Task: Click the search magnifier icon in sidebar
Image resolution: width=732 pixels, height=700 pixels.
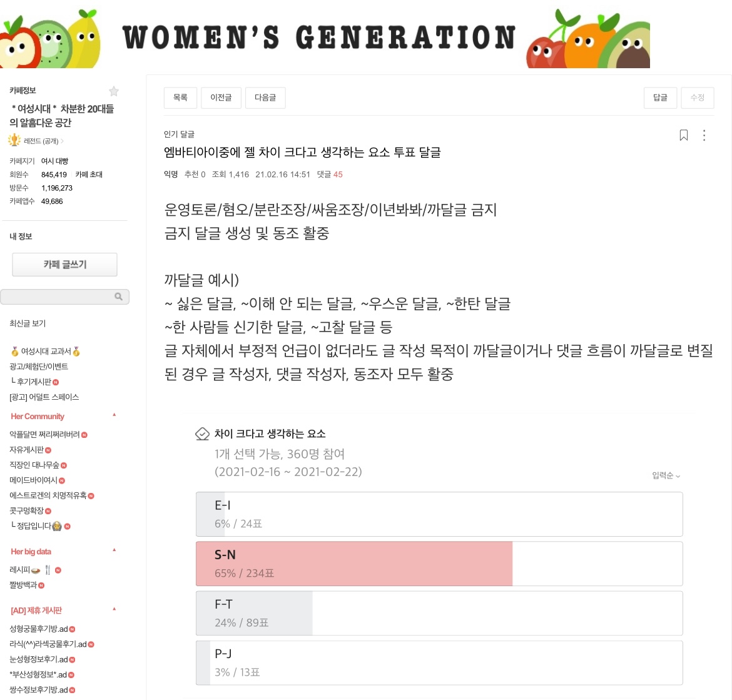Action: [x=119, y=297]
